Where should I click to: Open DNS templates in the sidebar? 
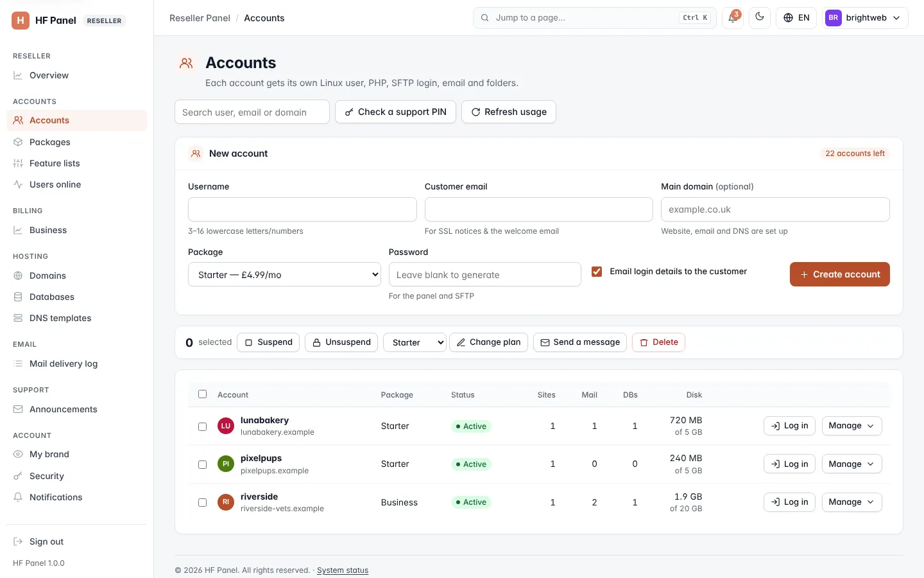point(77,318)
